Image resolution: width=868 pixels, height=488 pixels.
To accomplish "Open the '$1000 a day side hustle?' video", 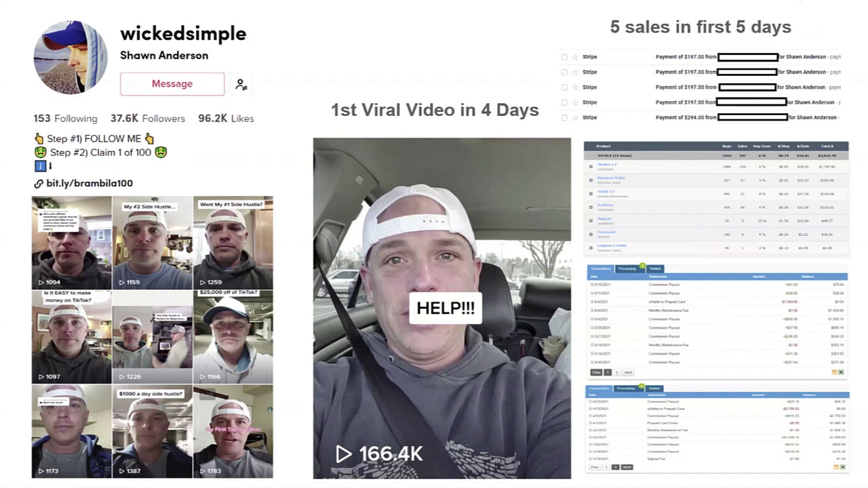I will point(152,431).
